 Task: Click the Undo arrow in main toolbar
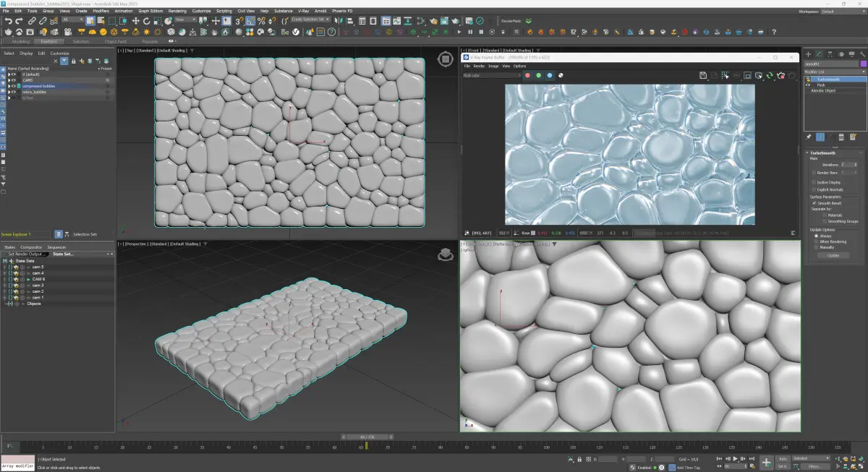tap(8, 21)
